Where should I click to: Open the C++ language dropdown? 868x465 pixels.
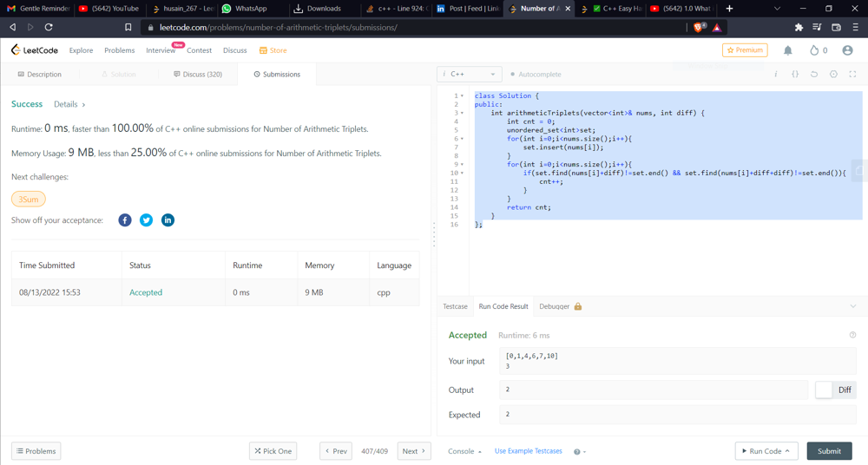(x=469, y=75)
